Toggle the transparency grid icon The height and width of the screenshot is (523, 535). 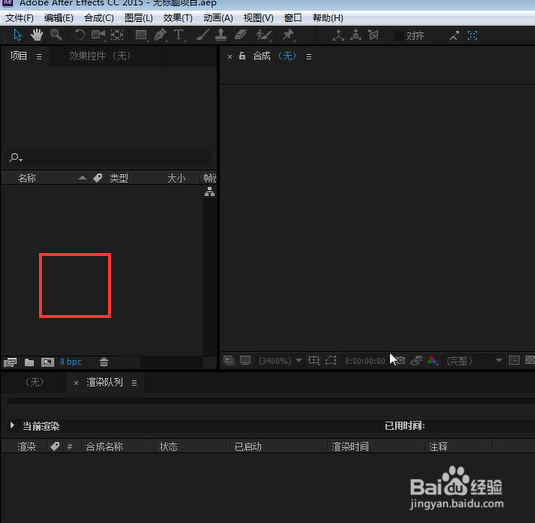pos(530,360)
